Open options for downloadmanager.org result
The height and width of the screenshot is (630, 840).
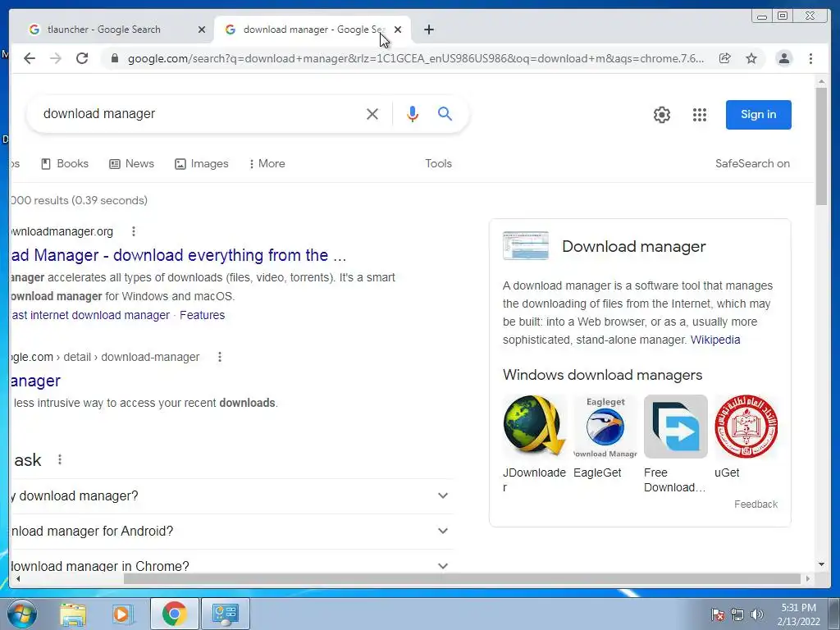tap(134, 231)
